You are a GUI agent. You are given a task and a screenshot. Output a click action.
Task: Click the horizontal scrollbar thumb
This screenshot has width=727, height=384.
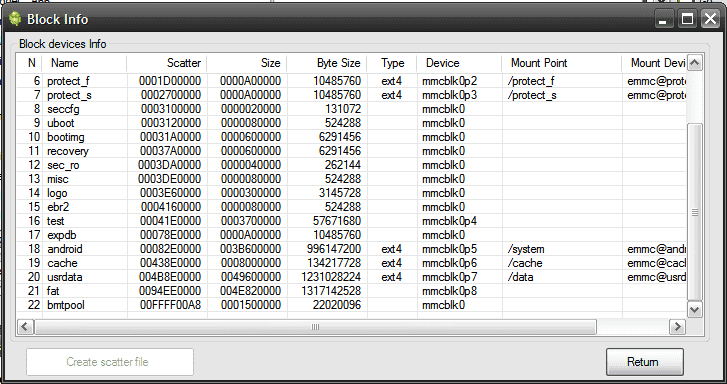(x=315, y=326)
